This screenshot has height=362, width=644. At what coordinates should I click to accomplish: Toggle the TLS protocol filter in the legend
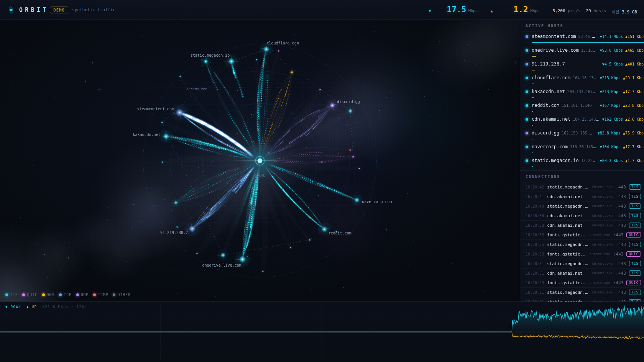11,295
